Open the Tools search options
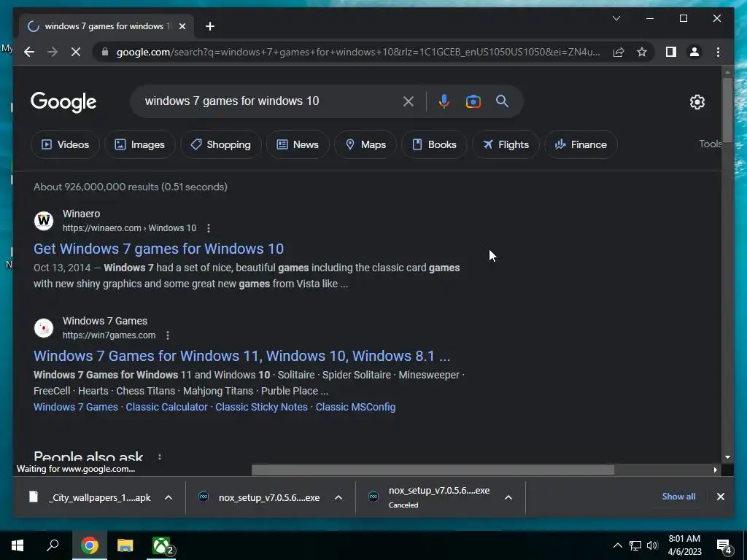 (x=711, y=144)
